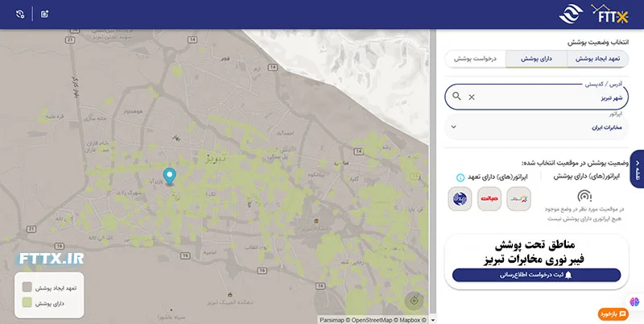Image resolution: width=644 pixels, height=324 pixels.
Task: Select the blue Mokhaberat operator logo
Action: (x=460, y=199)
